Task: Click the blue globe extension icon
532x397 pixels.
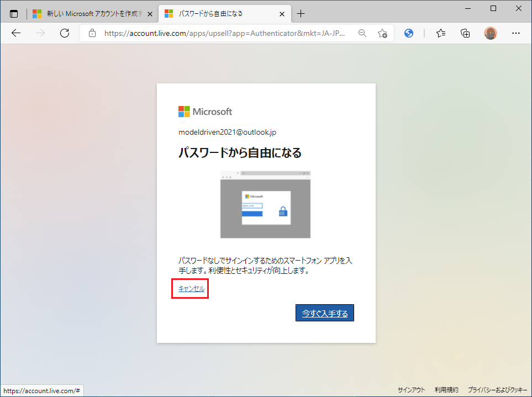Action: (x=409, y=33)
